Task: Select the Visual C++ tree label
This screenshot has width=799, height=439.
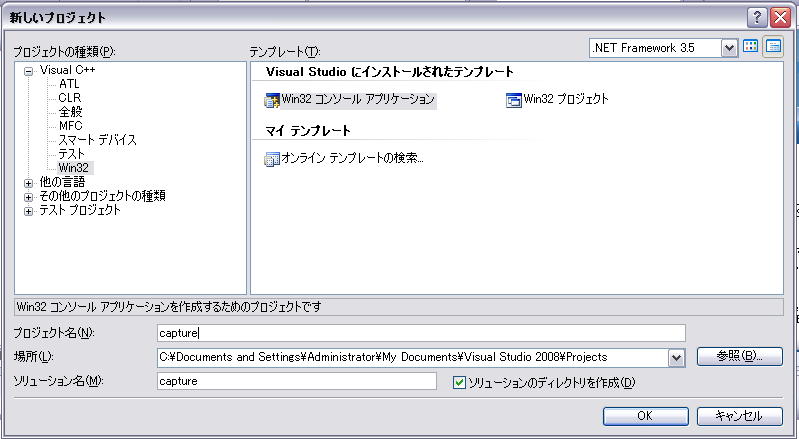Action: [x=67, y=70]
